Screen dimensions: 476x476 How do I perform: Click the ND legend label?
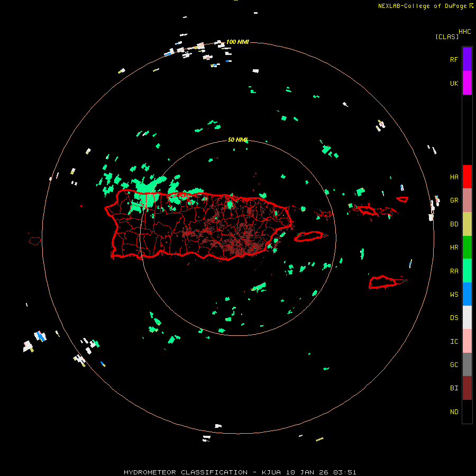pos(454,412)
